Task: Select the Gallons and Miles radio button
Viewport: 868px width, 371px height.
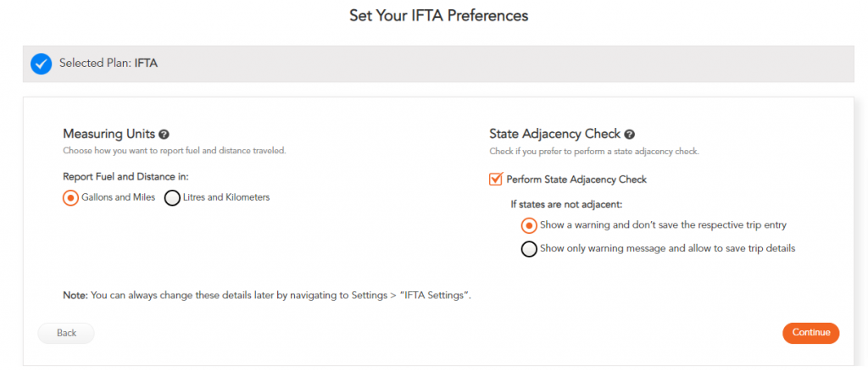Action: (70, 197)
